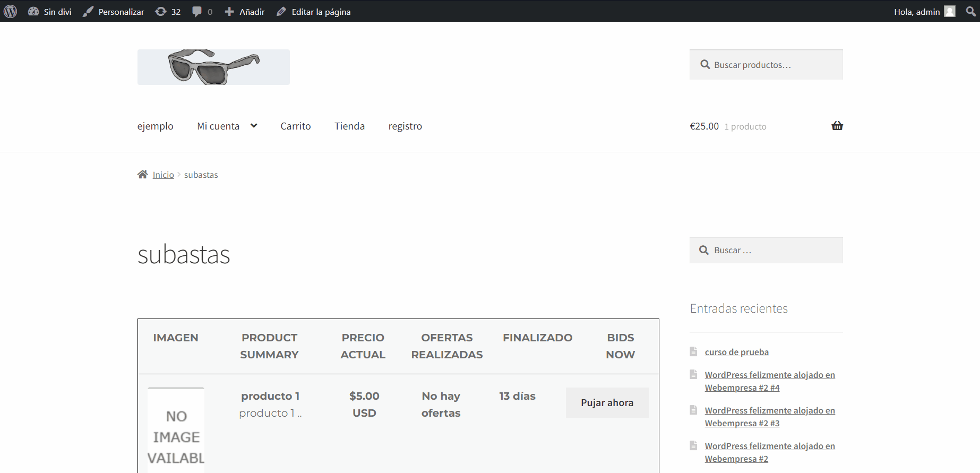Screen dimensions: 980x473
Task: Go to the Tienda menu item
Action: [x=349, y=126]
